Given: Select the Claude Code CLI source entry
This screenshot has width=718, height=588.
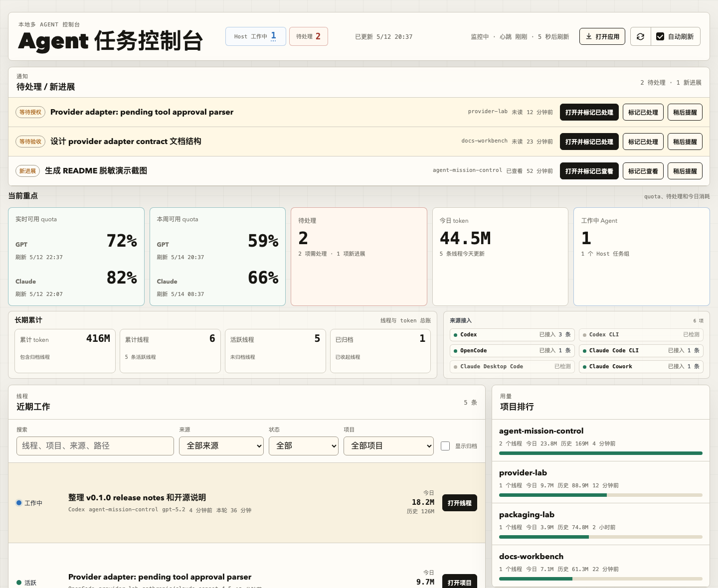Looking at the screenshot, I should click(x=642, y=351).
